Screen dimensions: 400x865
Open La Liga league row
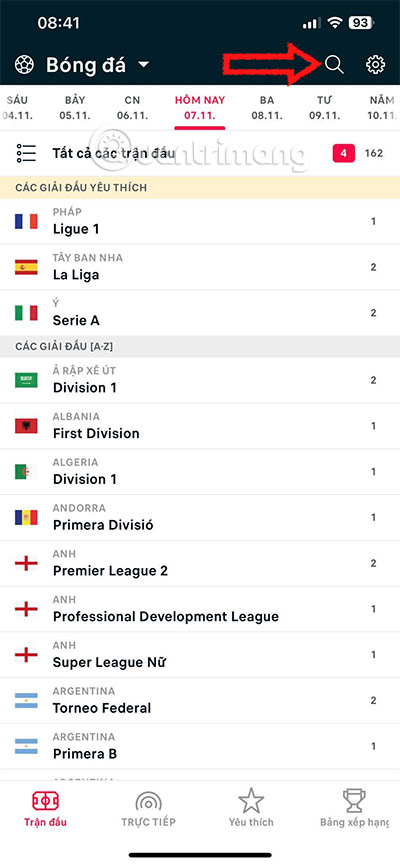200,268
